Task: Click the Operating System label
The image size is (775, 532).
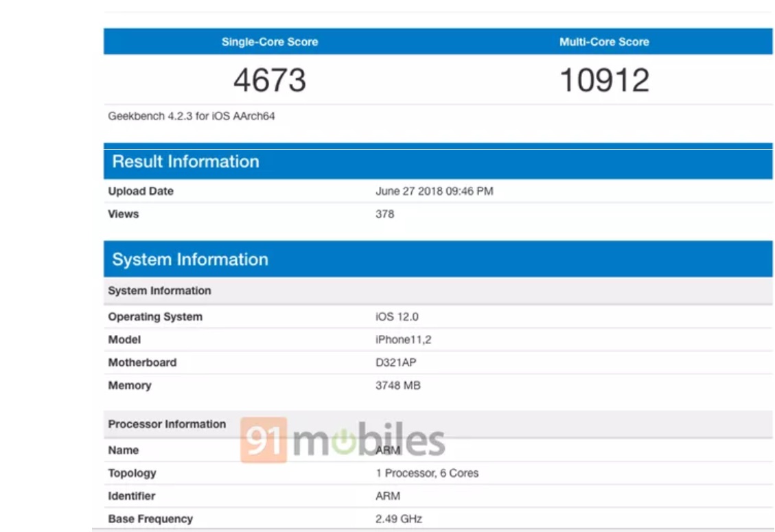Action: 155,317
